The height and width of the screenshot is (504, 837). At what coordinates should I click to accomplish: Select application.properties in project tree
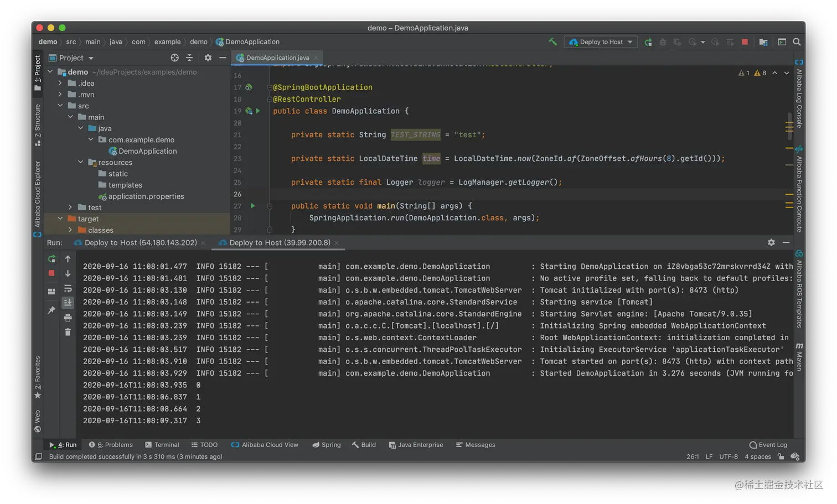pos(141,196)
